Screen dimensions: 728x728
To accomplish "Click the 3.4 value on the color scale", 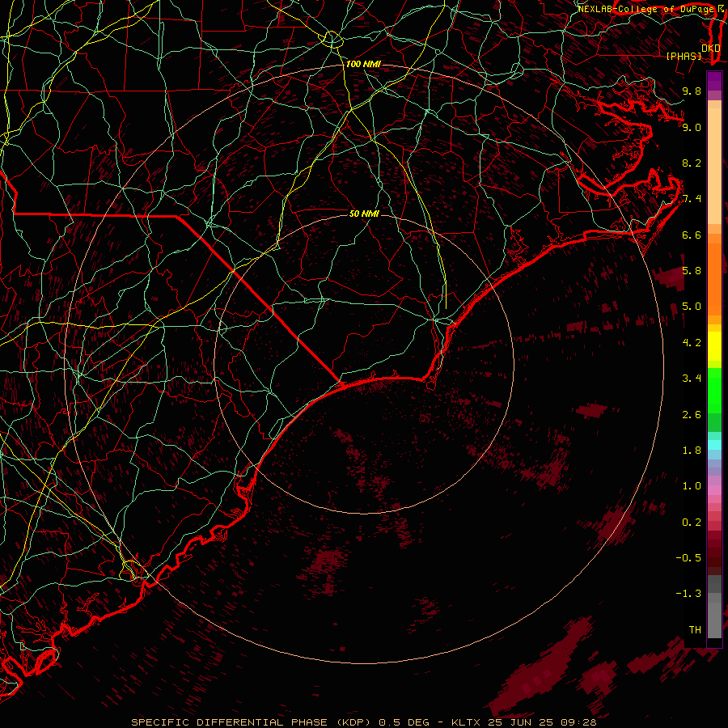I will point(692,379).
